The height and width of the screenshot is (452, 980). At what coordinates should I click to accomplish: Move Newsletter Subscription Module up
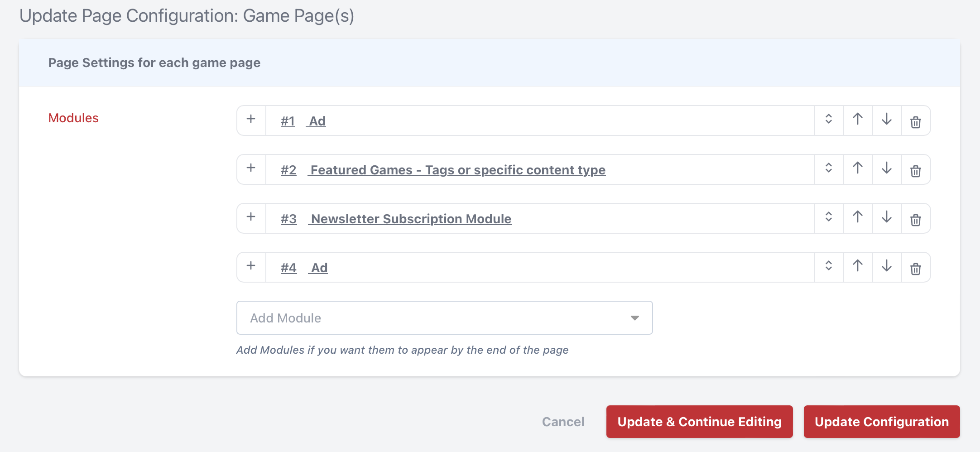point(858,218)
